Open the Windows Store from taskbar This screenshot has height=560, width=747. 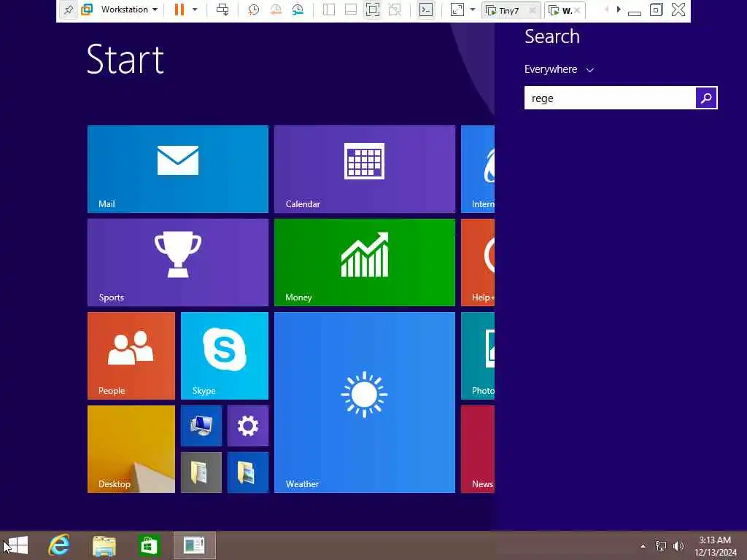point(149,545)
